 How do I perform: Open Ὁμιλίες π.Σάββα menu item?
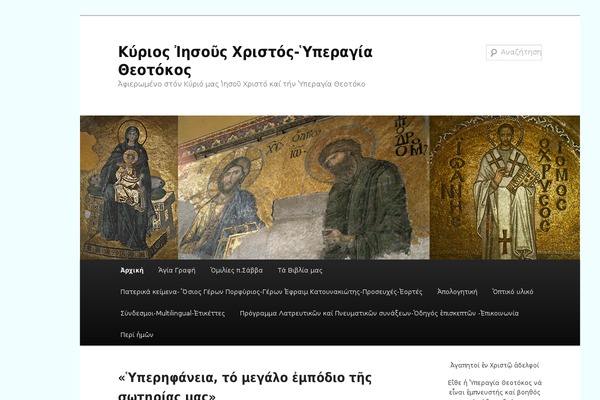pos(236,270)
